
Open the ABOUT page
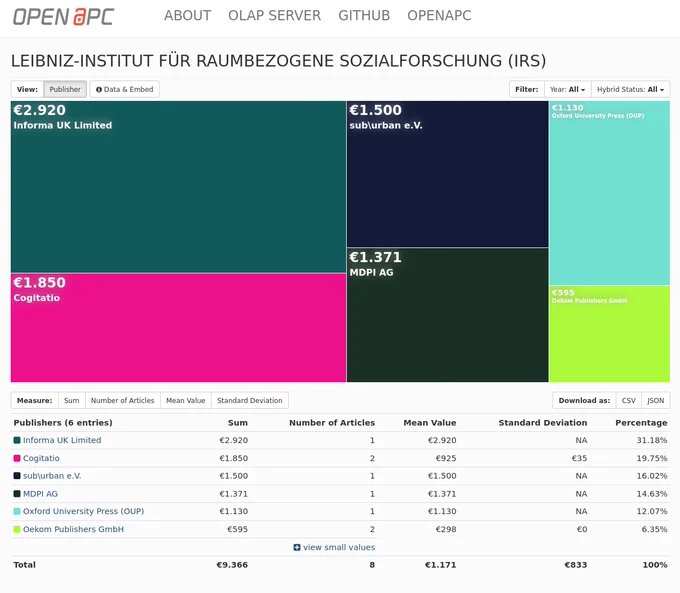tap(187, 16)
